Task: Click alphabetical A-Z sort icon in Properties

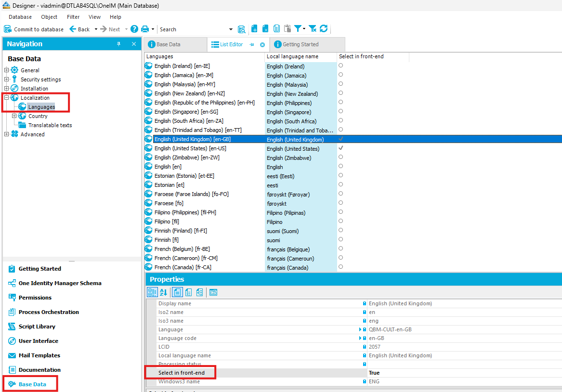Action: [x=163, y=292]
